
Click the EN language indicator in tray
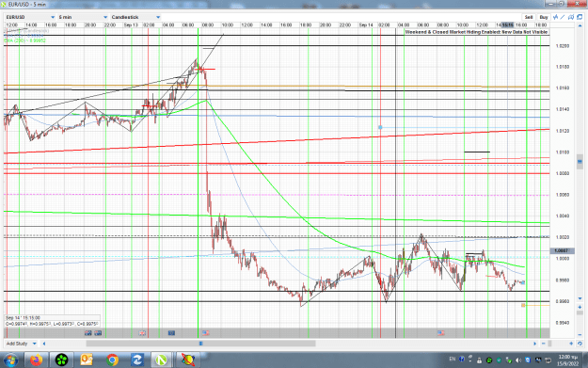(x=453, y=360)
